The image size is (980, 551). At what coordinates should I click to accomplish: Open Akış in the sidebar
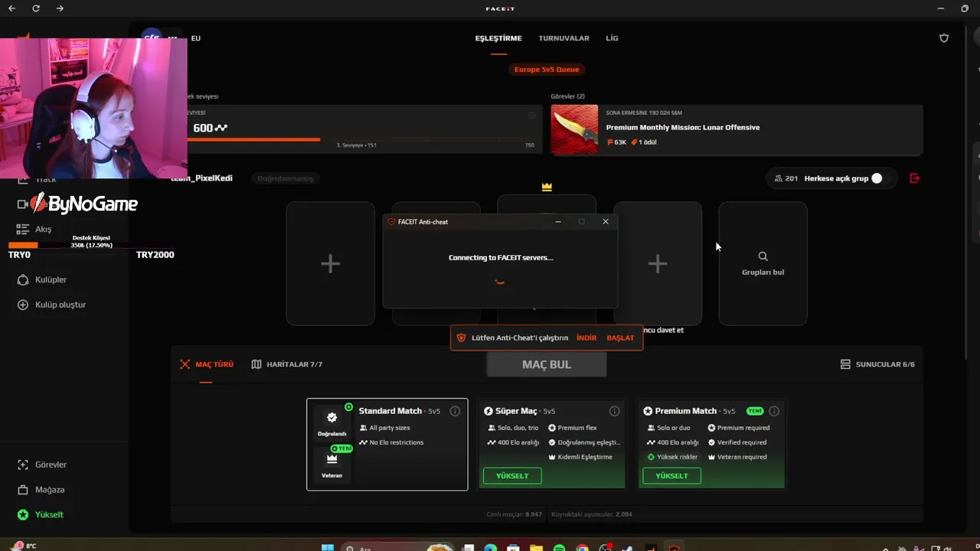(34, 229)
